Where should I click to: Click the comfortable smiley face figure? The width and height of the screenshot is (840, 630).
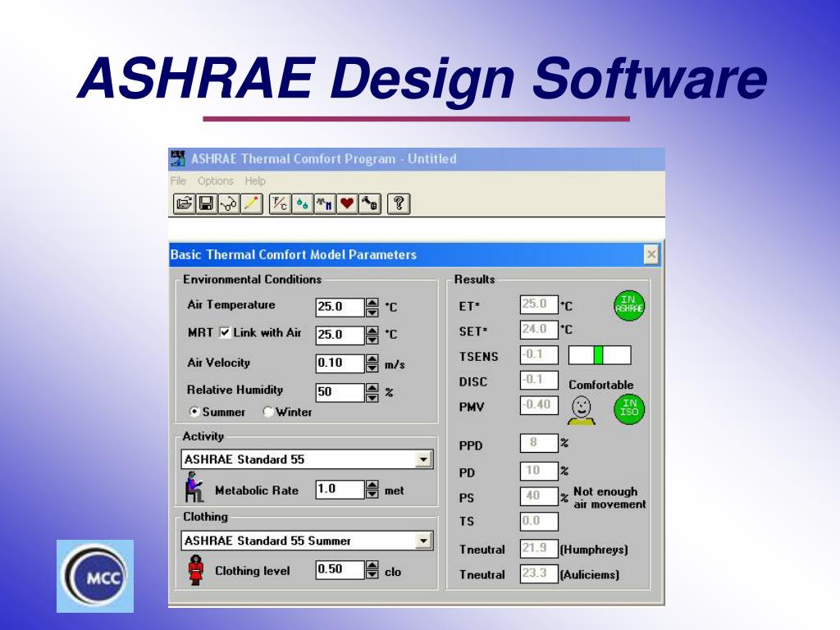tap(582, 411)
